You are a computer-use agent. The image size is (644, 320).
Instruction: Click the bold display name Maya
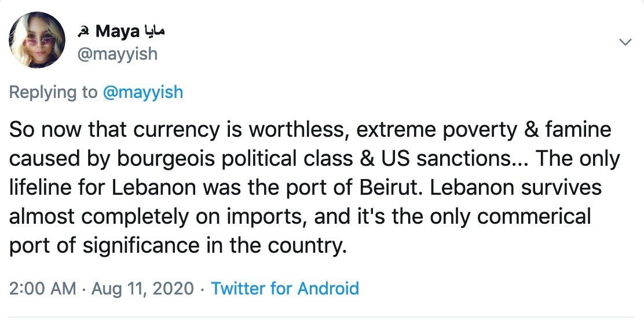point(118,32)
